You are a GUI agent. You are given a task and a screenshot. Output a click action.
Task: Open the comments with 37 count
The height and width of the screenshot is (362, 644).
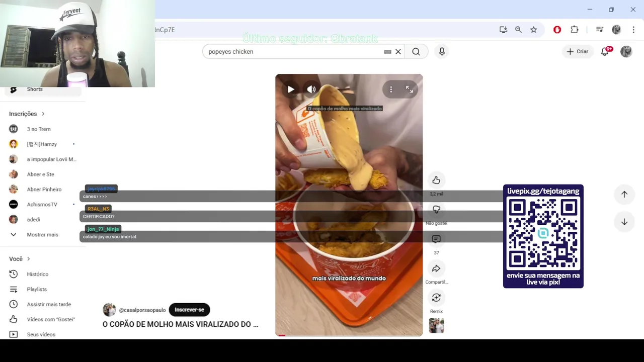[436, 239]
